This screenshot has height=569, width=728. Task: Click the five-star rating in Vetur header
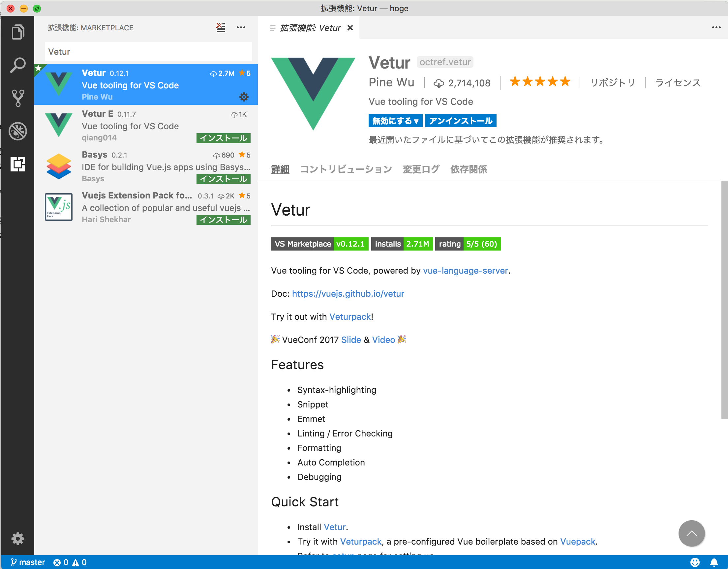[540, 82]
